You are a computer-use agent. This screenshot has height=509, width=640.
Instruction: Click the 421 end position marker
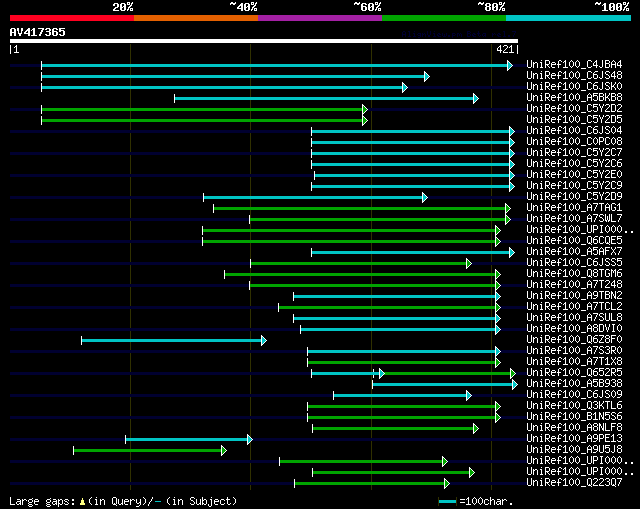(505, 49)
